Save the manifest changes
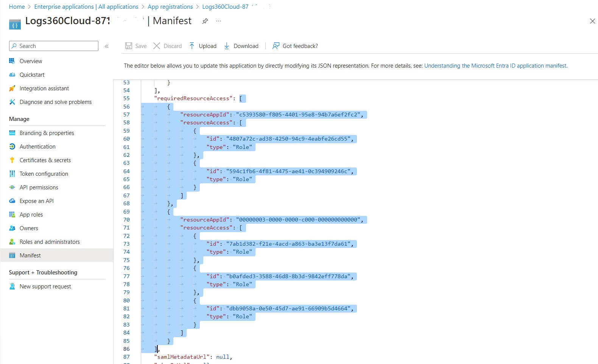Image resolution: width=598 pixels, height=364 pixels. [x=135, y=46]
